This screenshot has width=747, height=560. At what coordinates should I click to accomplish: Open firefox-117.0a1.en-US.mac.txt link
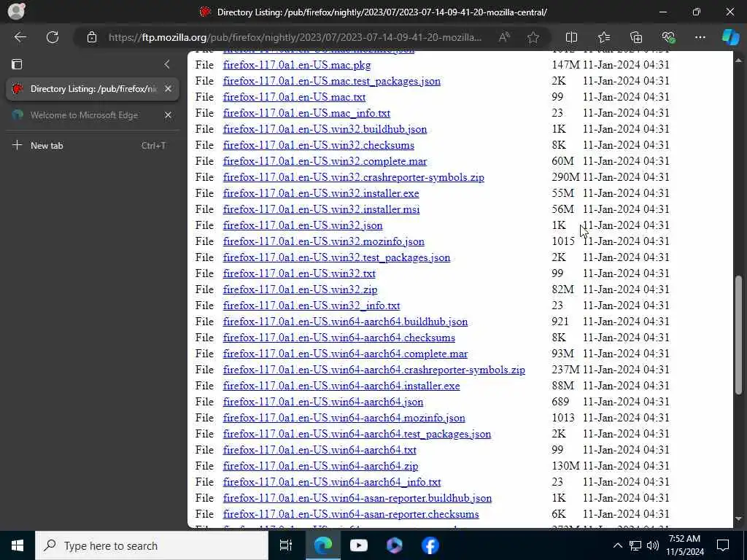tap(295, 97)
